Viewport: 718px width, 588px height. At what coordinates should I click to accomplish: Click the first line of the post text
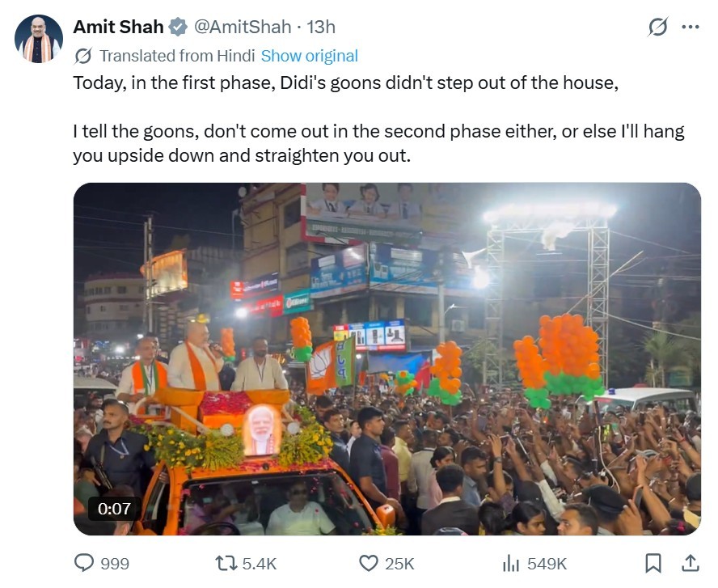point(345,82)
